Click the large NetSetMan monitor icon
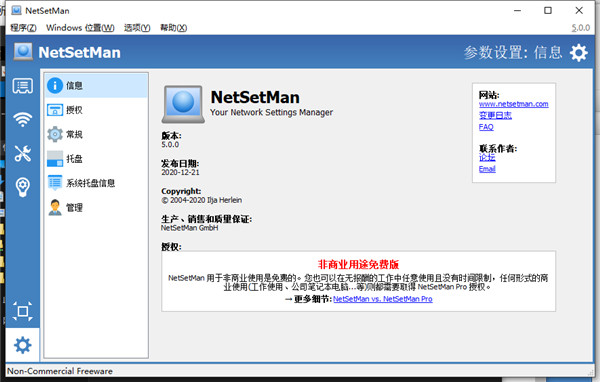The height and width of the screenshot is (382, 600). point(183,104)
